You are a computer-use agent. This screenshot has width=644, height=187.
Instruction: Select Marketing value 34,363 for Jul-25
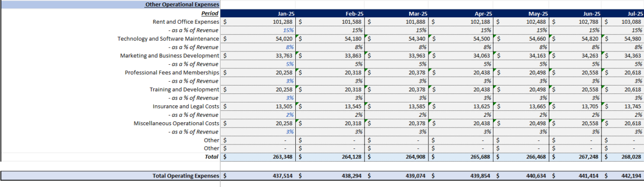623,55
